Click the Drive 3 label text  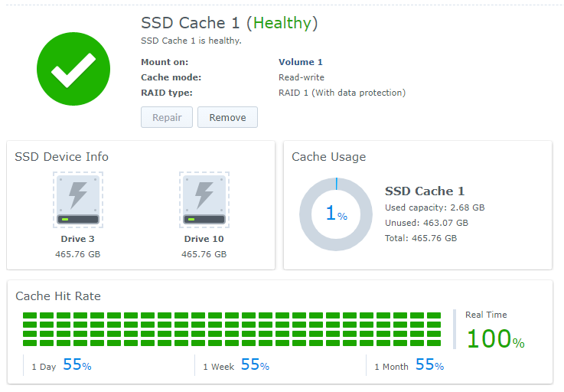click(77, 239)
